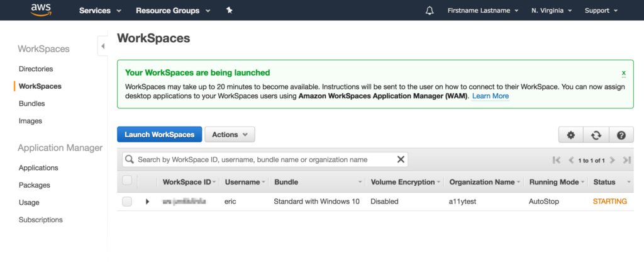Sort by Organization Name column
This screenshot has height=262, width=644.
[484, 182]
